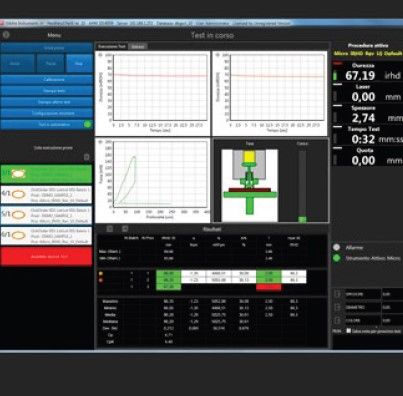Image resolution: width=403 pixels, height=396 pixels.
Task: Click the green Durezza level indicator
Action: [x=335, y=76]
